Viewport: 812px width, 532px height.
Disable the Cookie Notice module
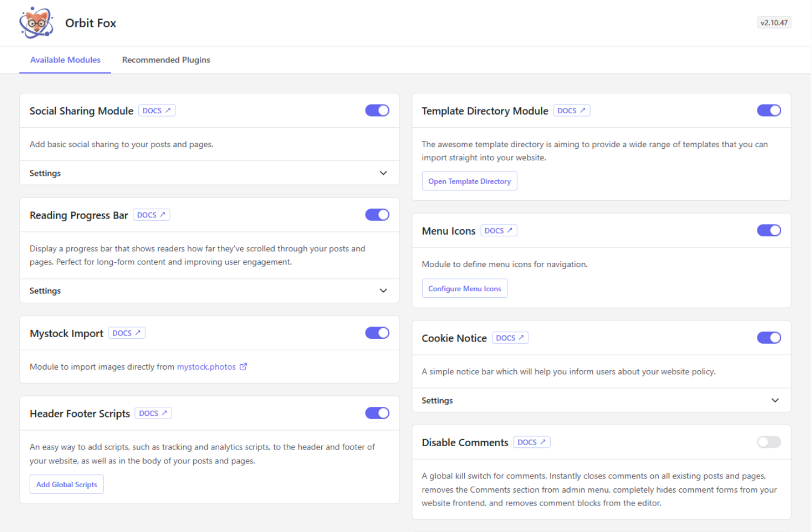(x=769, y=338)
